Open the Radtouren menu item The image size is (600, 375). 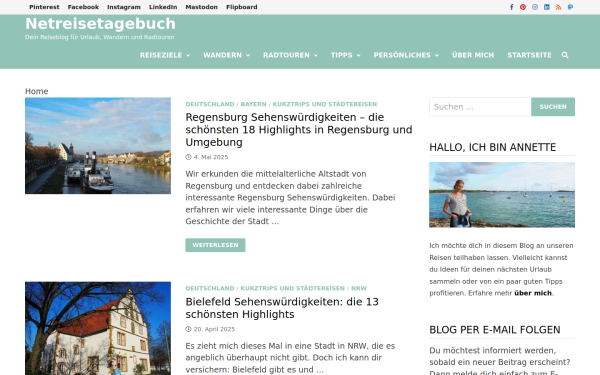(x=286, y=55)
